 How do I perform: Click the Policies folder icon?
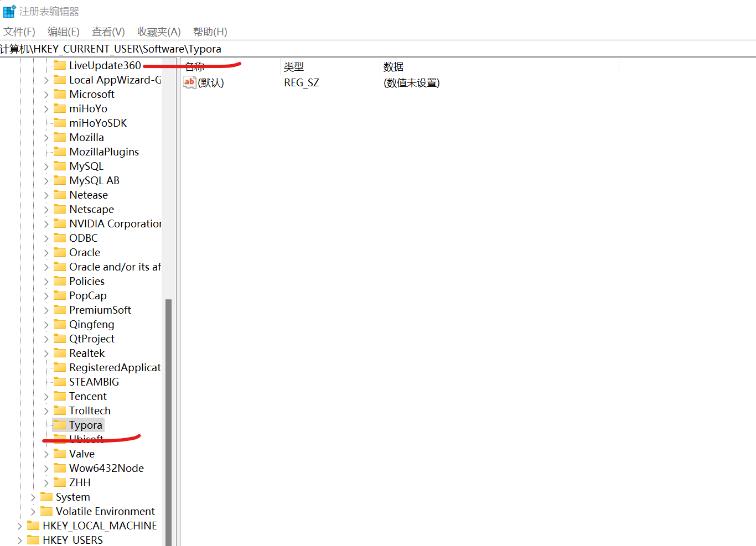(60, 281)
